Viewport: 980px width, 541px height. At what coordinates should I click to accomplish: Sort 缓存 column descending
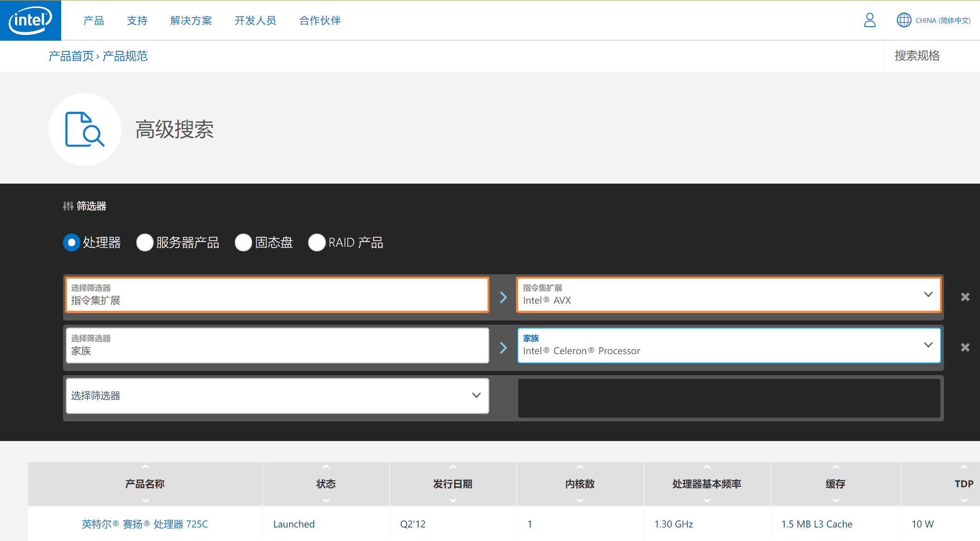click(836, 500)
